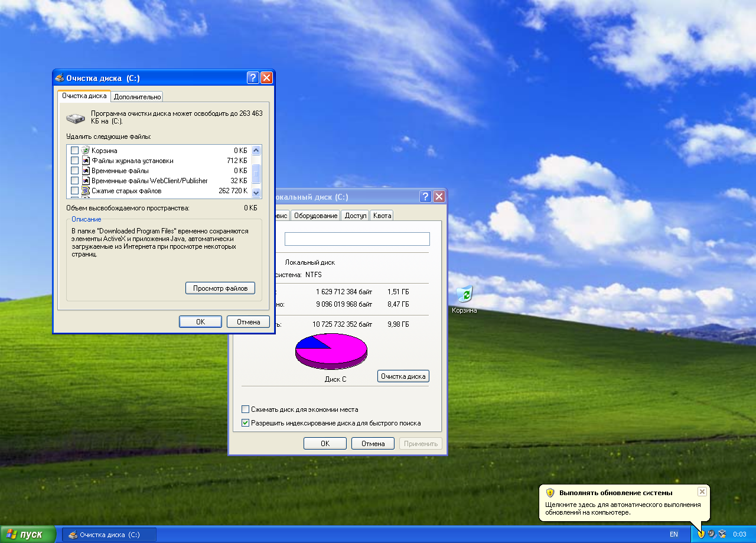The image size is (756, 543).
Task: Click the icon beside Временные файлы WebClient/Publisher
Action: click(86, 181)
